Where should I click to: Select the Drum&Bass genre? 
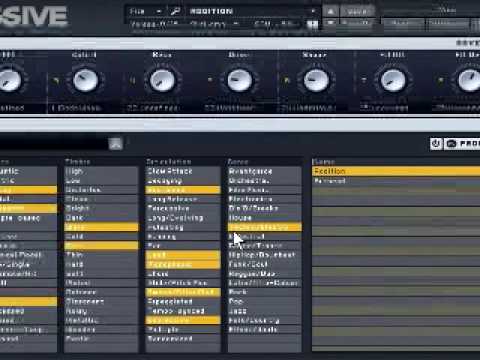point(265,208)
